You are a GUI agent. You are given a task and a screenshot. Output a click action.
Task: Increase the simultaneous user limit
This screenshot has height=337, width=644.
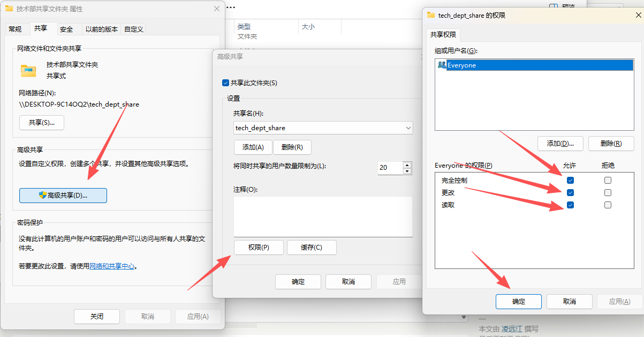point(407,164)
